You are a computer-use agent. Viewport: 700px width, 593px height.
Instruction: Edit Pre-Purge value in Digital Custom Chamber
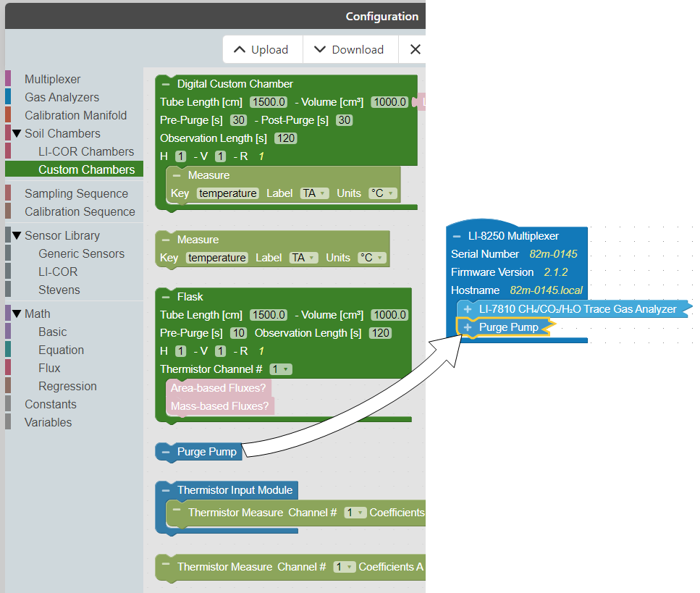coord(238,120)
